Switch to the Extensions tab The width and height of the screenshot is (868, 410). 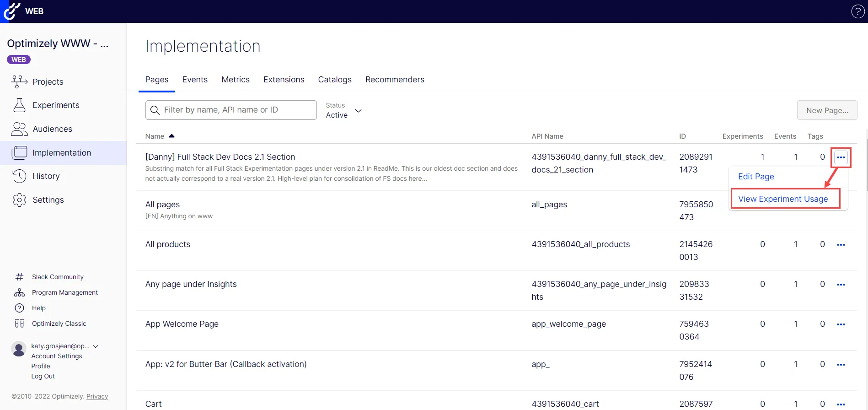pyautogui.click(x=284, y=80)
